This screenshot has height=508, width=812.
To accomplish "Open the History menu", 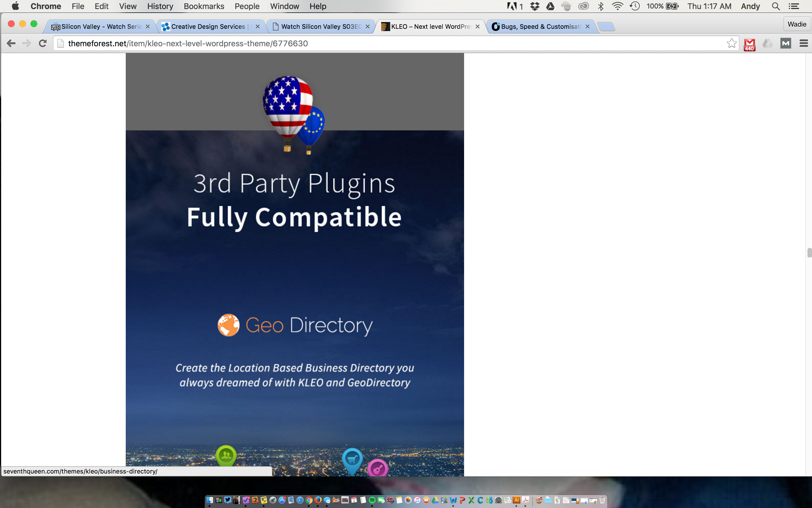I will [160, 6].
